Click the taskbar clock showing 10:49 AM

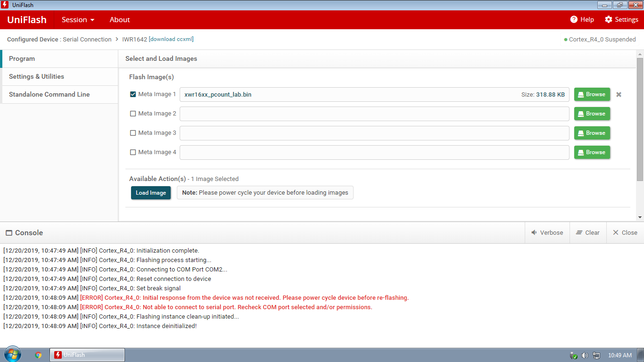pos(619,355)
